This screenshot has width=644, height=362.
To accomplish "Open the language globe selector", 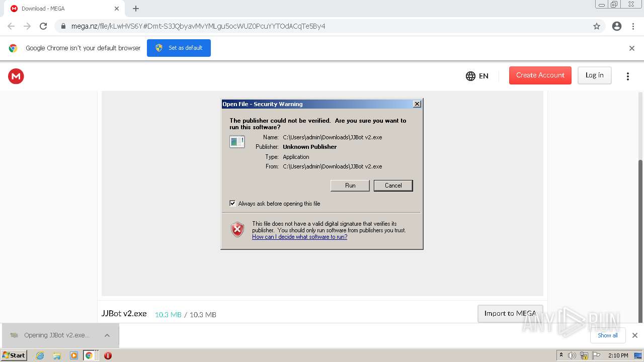I will click(477, 76).
